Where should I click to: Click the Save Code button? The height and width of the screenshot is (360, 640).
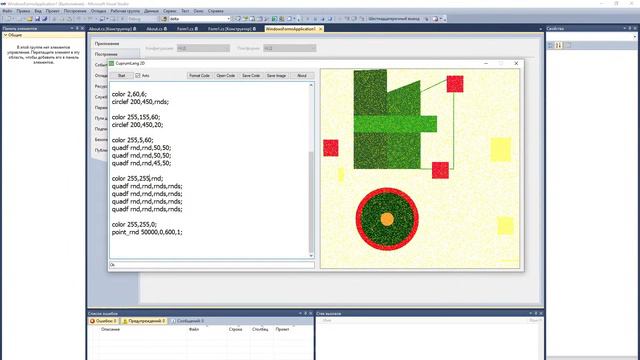click(x=251, y=76)
